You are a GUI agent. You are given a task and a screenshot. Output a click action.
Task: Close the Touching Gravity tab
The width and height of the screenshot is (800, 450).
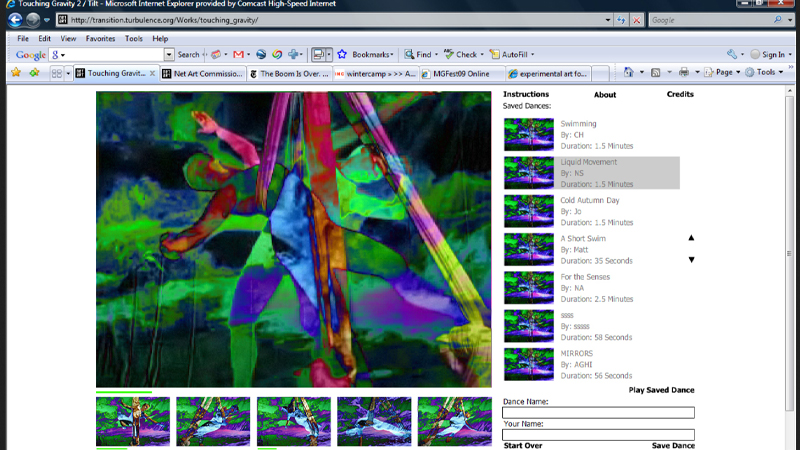click(x=152, y=73)
